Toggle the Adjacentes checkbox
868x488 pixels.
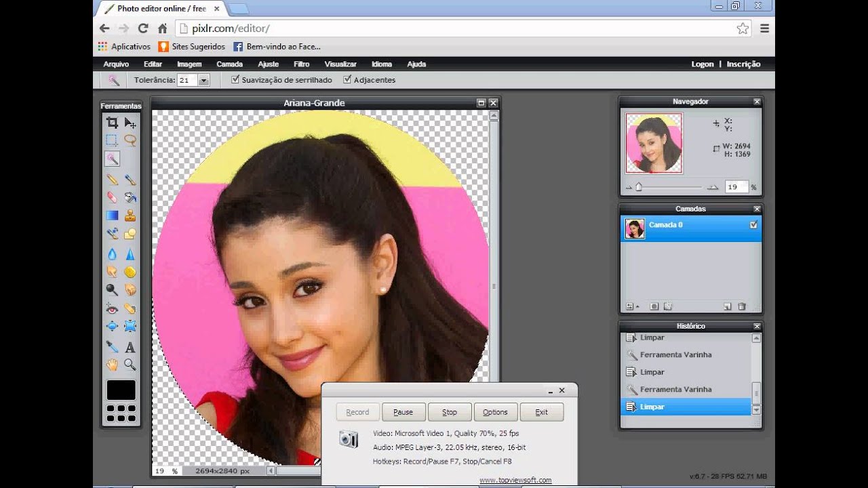click(347, 79)
